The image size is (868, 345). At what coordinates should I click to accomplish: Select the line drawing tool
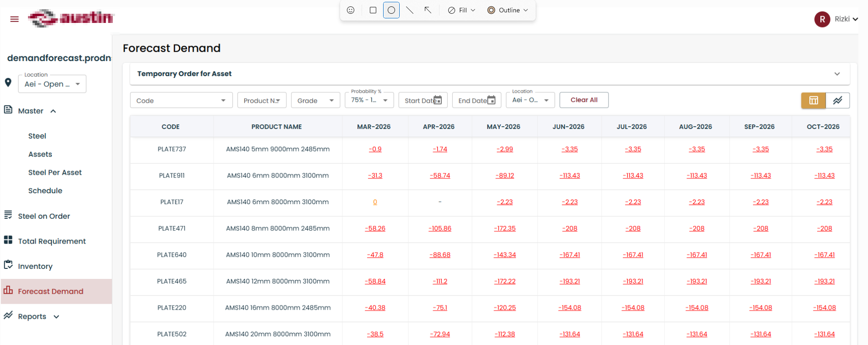(410, 10)
